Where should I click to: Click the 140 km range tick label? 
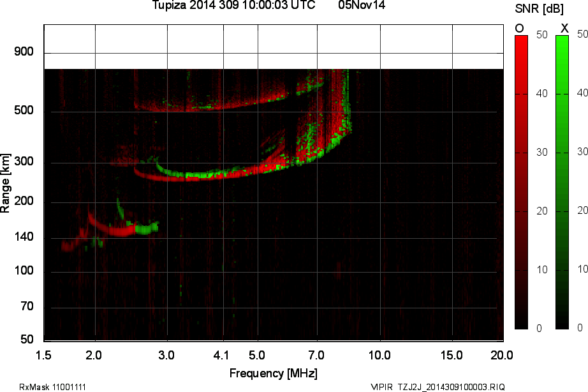[24, 237]
